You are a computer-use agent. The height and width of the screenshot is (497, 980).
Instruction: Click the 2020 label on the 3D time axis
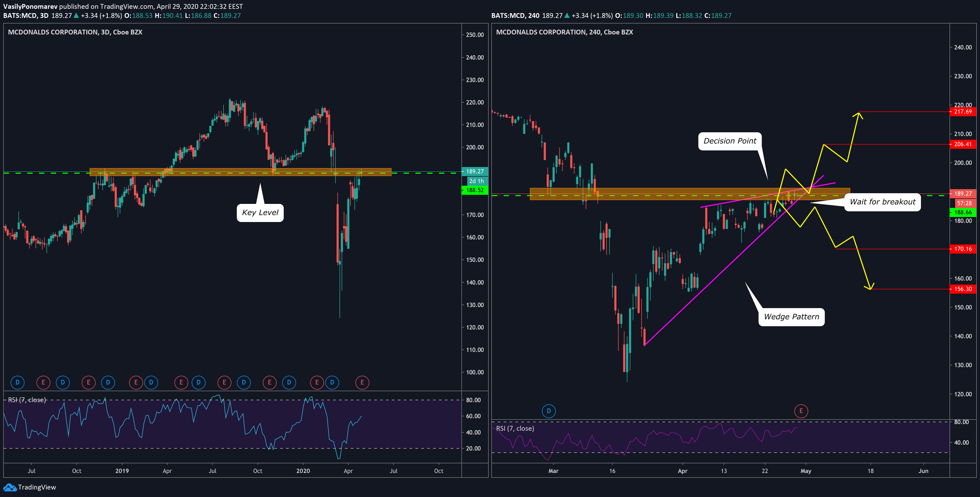click(x=303, y=471)
